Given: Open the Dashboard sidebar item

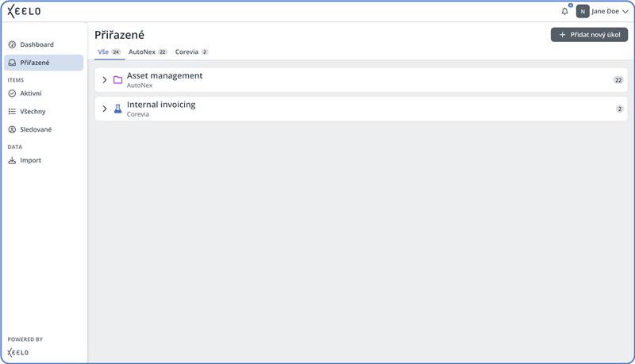Looking at the screenshot, I should coord(37,44).
